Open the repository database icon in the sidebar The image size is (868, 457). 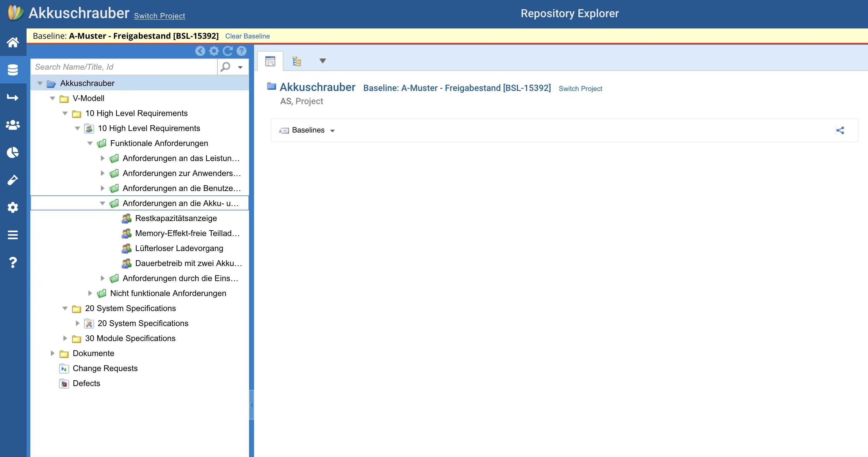tap(13, 70)
